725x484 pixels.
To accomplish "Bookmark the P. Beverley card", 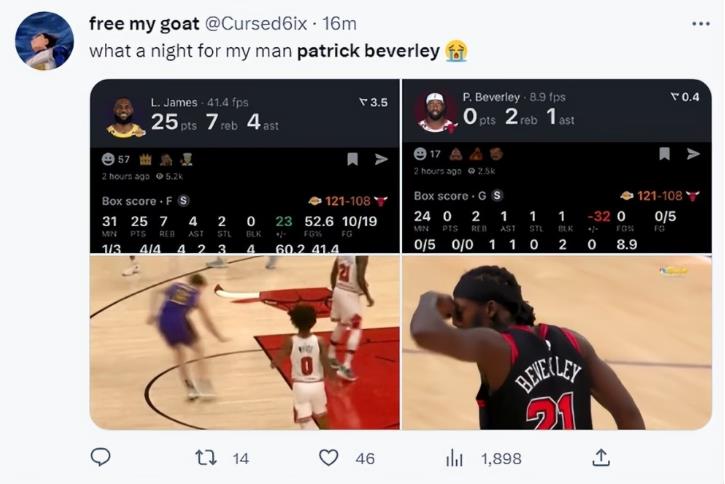I will point(664,153).
